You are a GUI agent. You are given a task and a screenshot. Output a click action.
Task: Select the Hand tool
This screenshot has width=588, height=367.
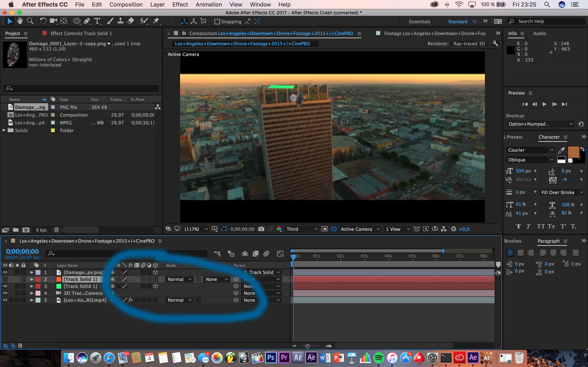point(20,21)
